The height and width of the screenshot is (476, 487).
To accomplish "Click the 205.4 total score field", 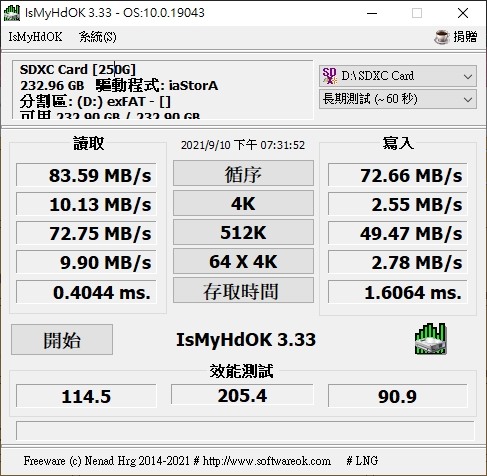I will pyautogui.click(x=242, y=395).
